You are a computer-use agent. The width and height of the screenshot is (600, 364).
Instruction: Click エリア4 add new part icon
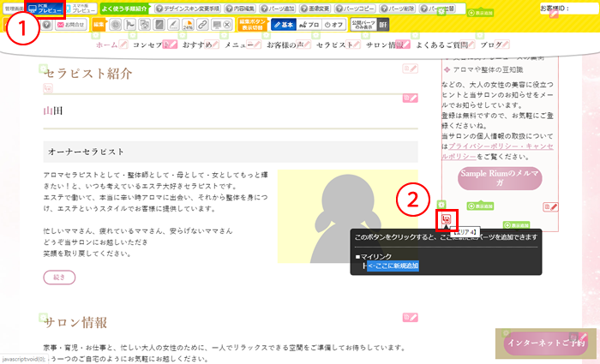[447, 219]
